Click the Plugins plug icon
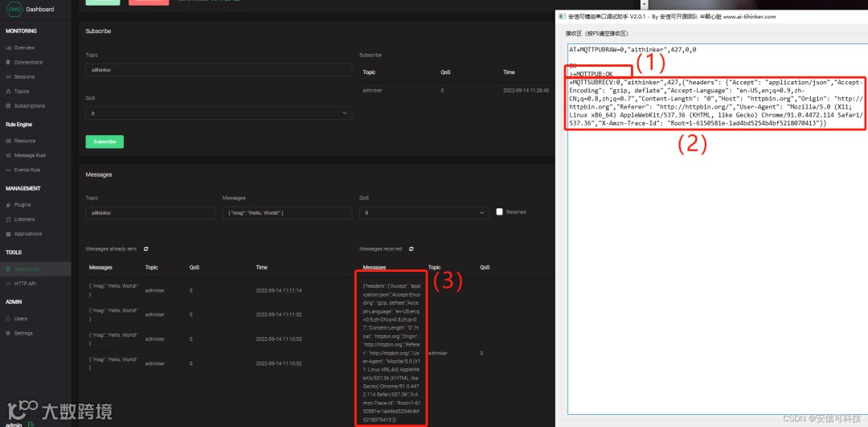Viewport: 868px width, 427px height. click(x=8, y=205)
